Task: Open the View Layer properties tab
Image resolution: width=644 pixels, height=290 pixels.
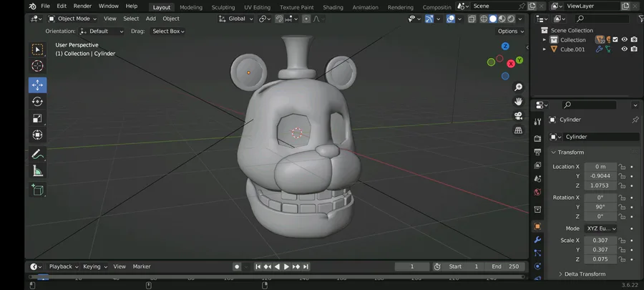Action: pos(537,165)
